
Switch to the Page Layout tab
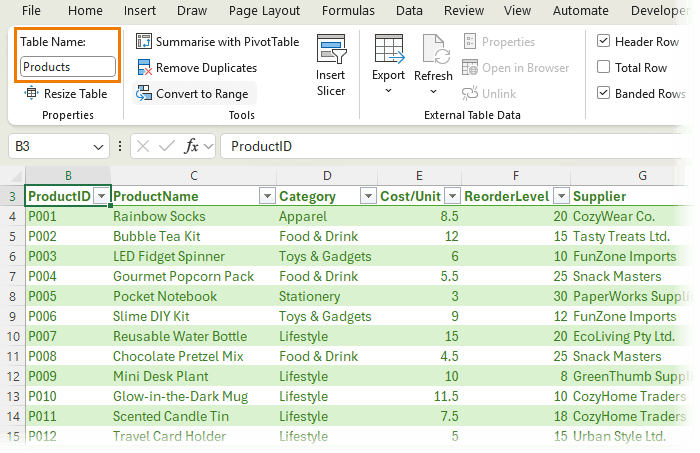(264, 11)
